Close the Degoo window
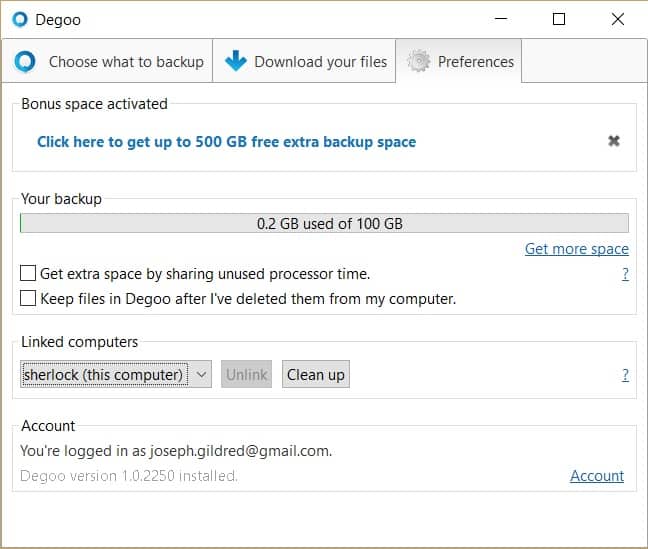 (x=618, y=19)
